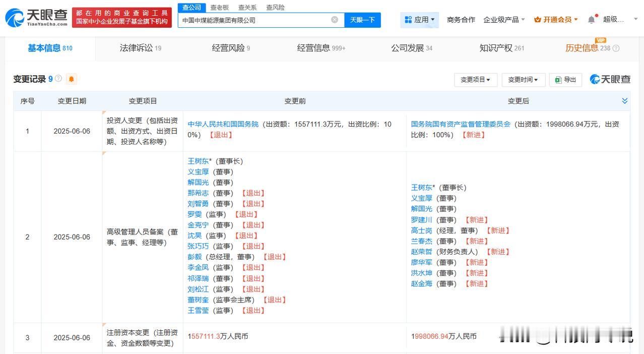
Task: Open the 祁泽瑞 director link
Action: click(198, 278)
